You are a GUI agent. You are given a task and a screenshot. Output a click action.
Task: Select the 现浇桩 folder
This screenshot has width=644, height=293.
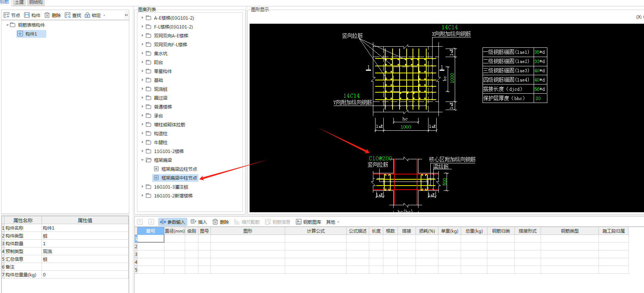160,89
